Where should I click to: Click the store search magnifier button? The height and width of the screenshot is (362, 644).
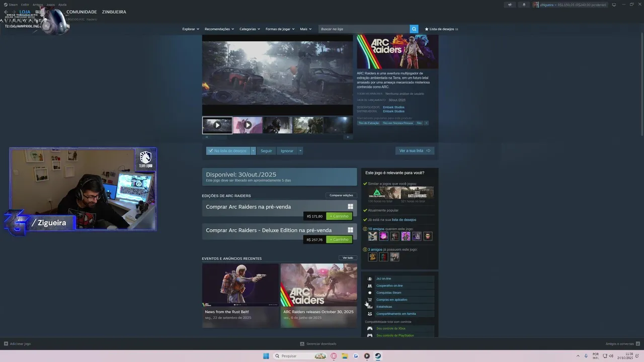coord(414,29)
